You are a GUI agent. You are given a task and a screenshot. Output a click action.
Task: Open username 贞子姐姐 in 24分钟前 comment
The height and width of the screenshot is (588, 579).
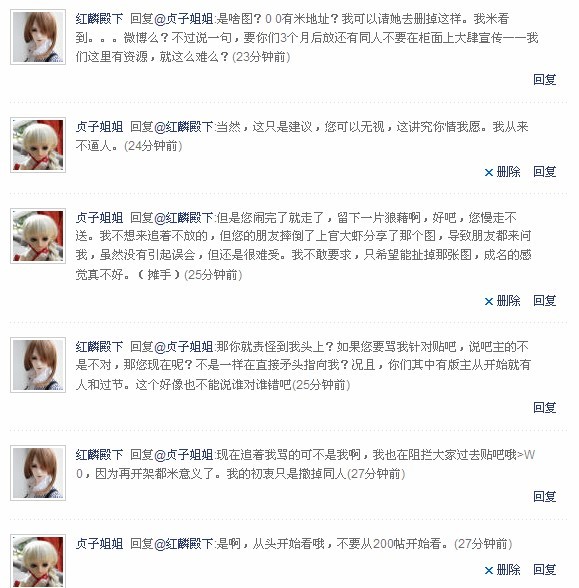(x=99, y=127)
